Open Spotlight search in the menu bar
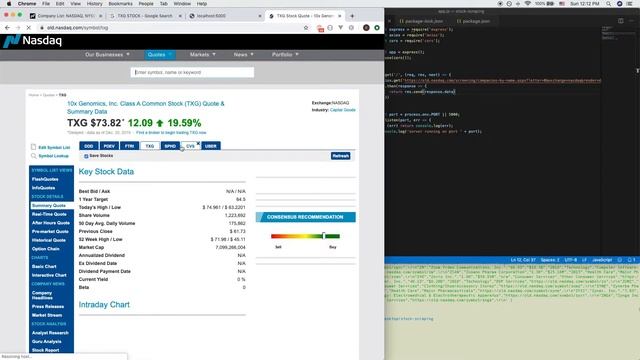The height and width of the screenshot is (360, 640). (x=608, y=4)
